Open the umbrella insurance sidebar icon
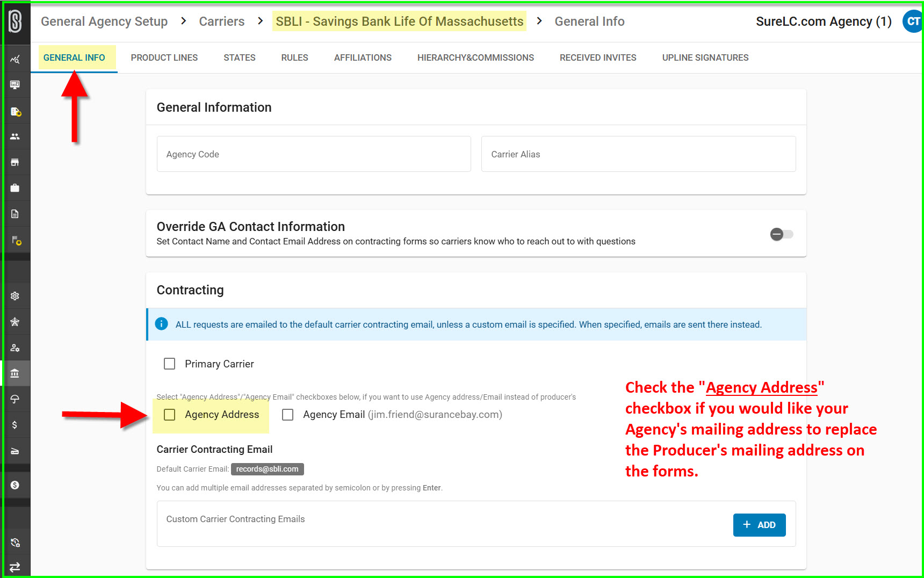This screenshot has width=924, height=578. pos(15,399)
